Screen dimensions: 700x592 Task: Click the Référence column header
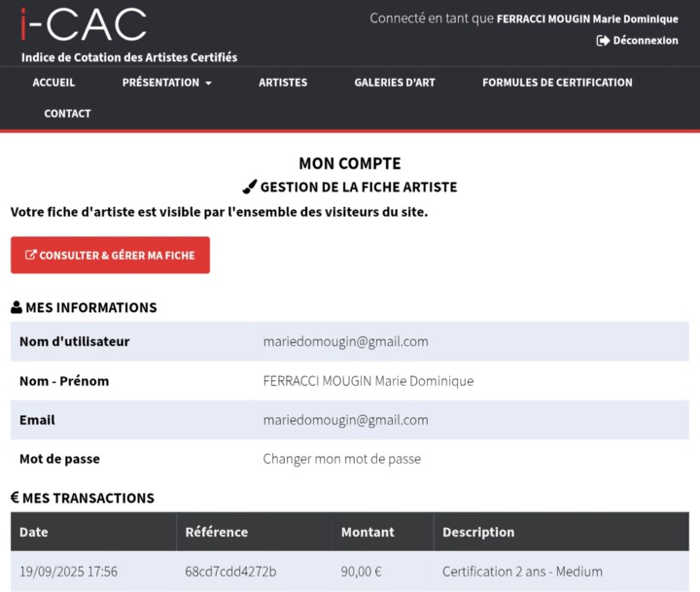(x=217, y=532)
